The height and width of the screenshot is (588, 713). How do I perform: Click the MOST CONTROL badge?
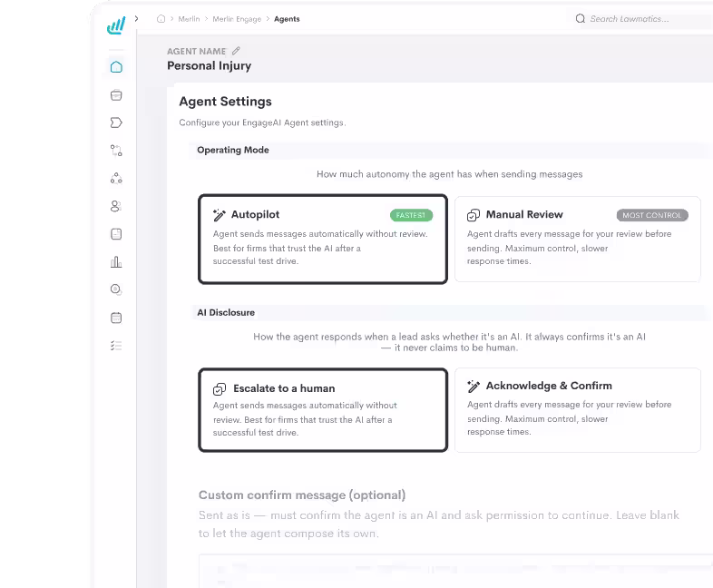click(652, 215)
